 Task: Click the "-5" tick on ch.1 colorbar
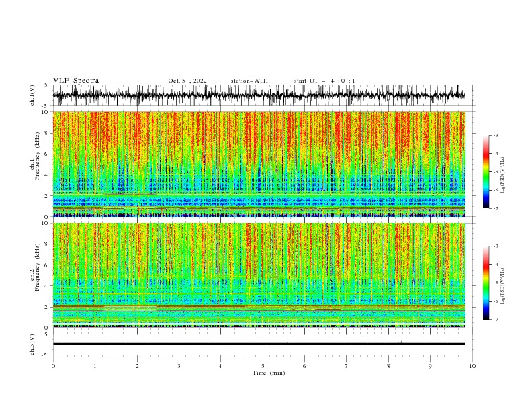click(496, 172)
